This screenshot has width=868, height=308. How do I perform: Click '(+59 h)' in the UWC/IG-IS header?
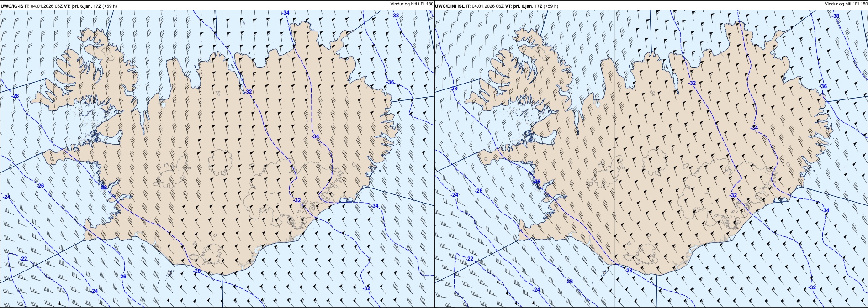click(x=110, y=6)
